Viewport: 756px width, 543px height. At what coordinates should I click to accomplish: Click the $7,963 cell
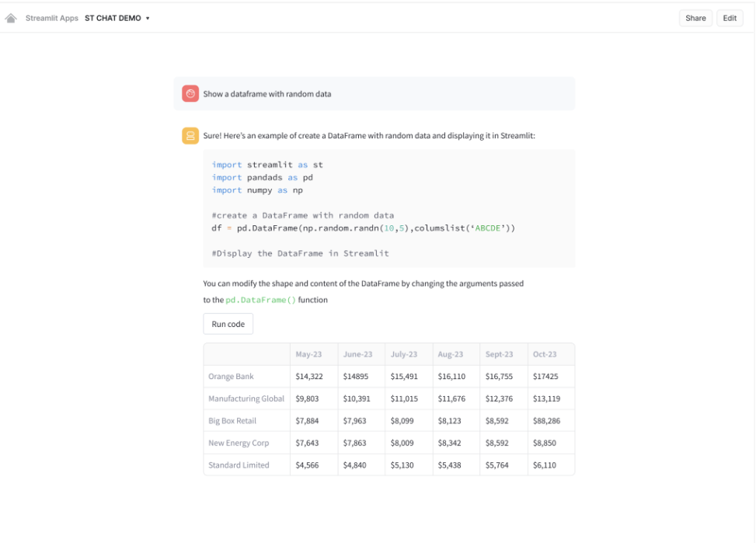(361, 420)
